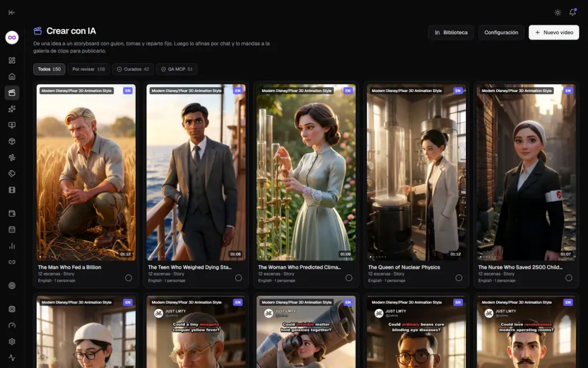
Task: Open the bar chart analytics icon
Action: point(12,246)
